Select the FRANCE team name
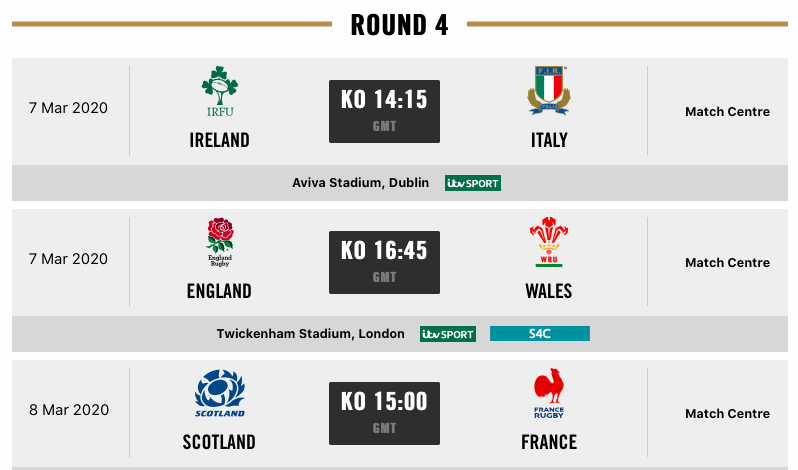798x470 pixels. (x=549, y=442)
